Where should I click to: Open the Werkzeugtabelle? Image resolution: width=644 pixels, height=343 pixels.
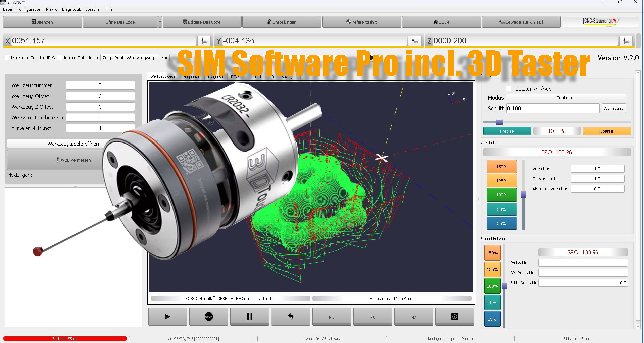tap(73, 144)
